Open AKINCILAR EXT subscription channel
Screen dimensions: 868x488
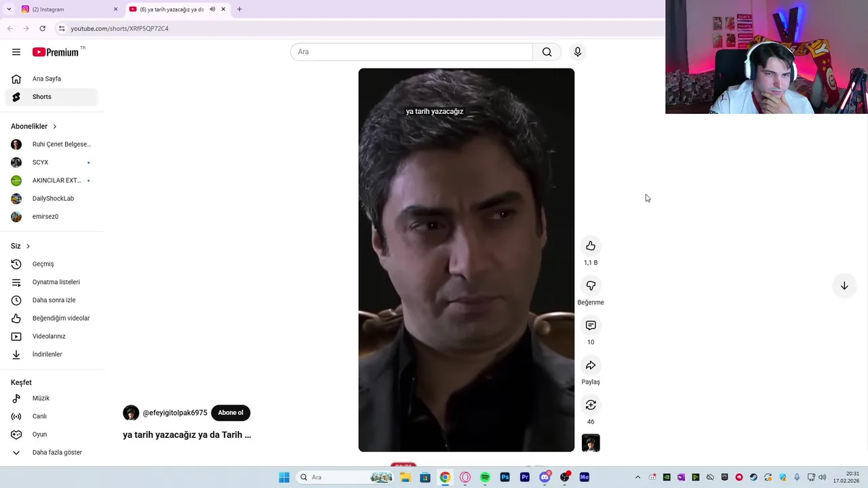point(52,180)
